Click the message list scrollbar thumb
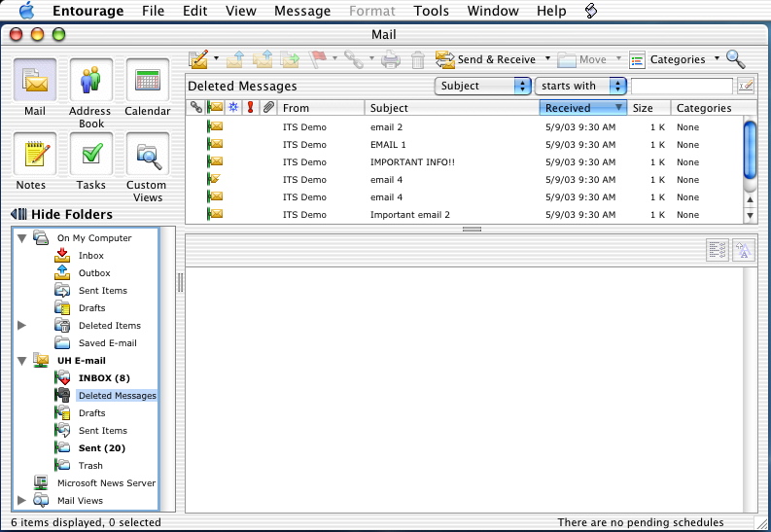The image size is (771, 532). pyautogui.click(x=750, y=150)
